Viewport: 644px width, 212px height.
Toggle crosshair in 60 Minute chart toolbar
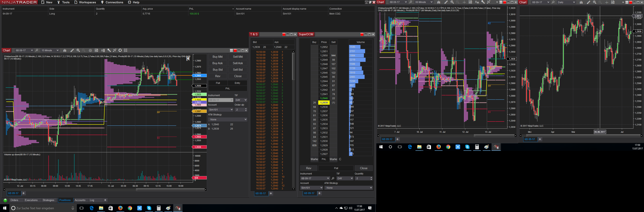pos(464,2)
